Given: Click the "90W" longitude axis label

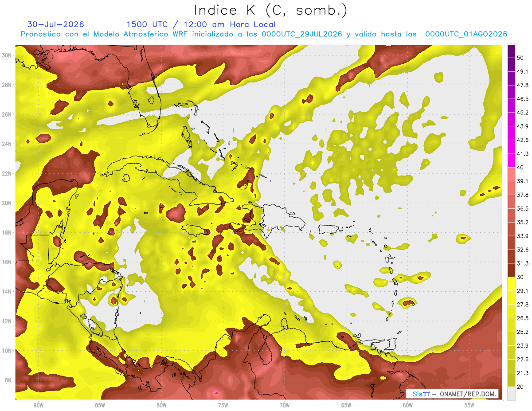Looking at the screenshot, I should point(39,405).
